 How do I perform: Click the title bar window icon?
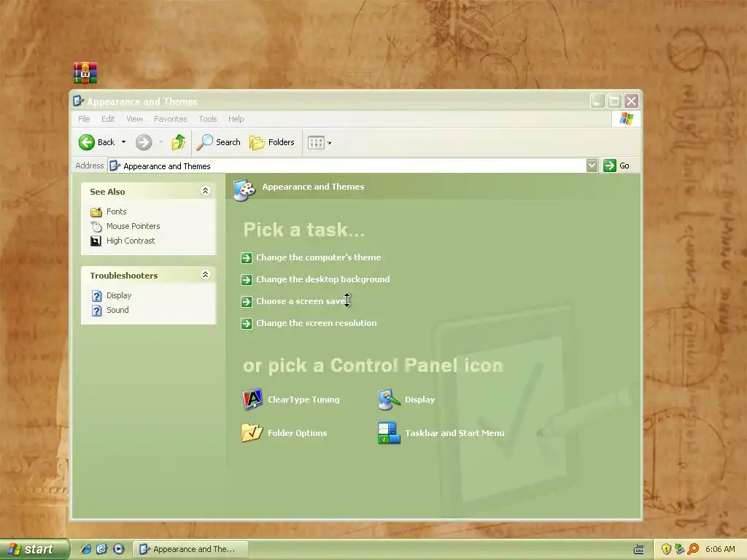[x=78, y=101]
